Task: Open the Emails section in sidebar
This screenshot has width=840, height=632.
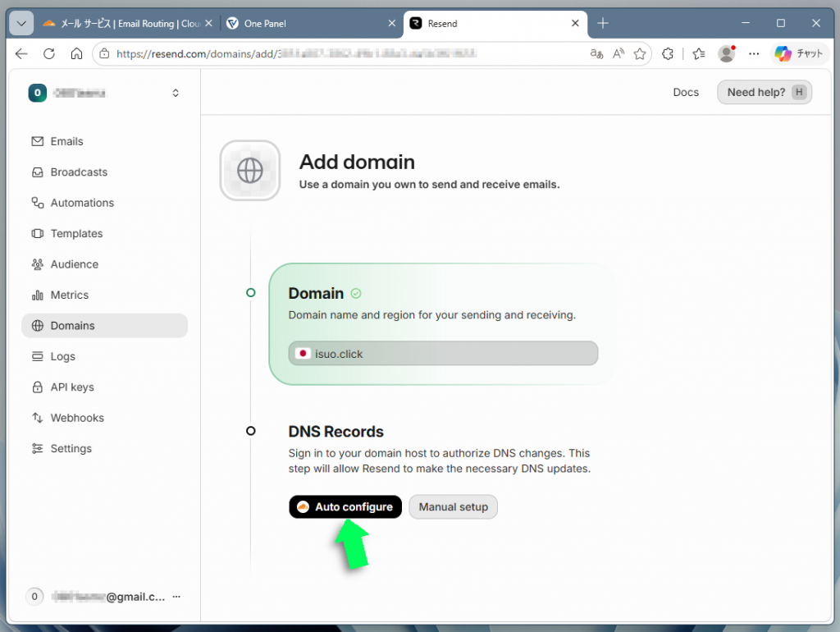Action: point(104,141)
